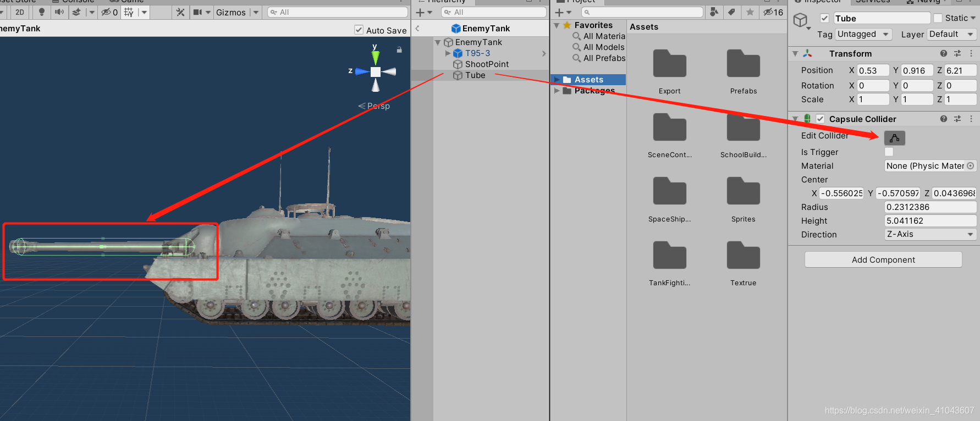Toggle the Is Trigger checkbox

pyautogui.click(x=889, y=152)
